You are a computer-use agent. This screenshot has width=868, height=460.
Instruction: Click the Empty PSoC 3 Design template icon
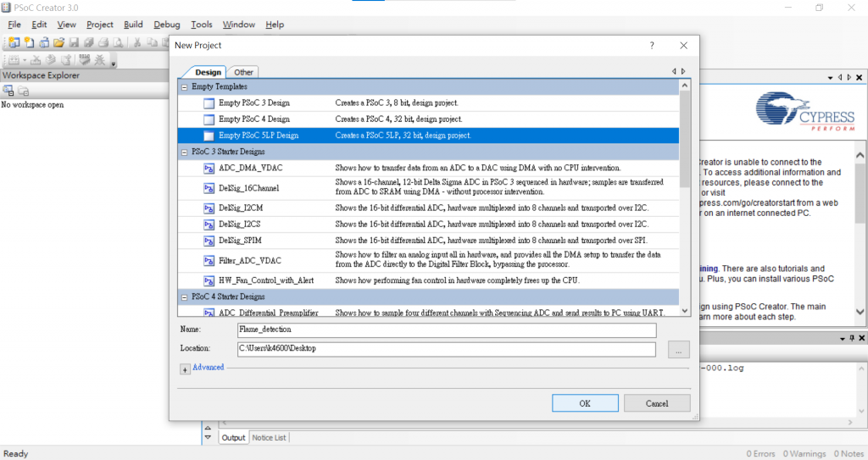(x=209, y=103)
